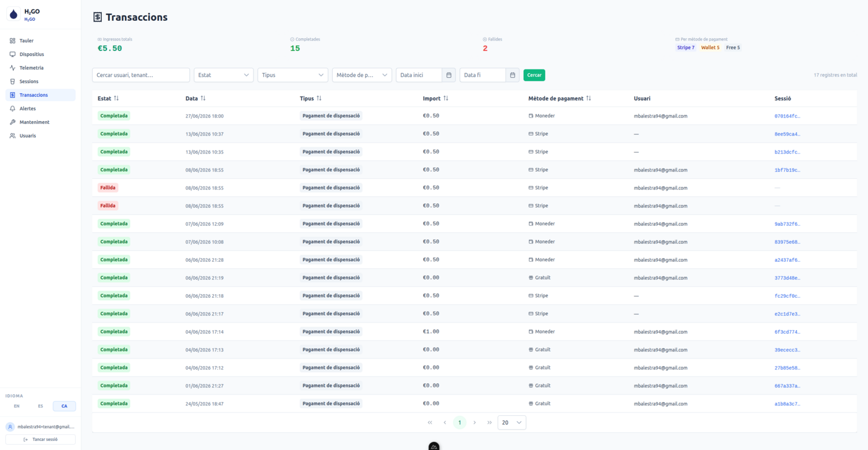Image resolution: width=868 pixels, height=450 pixels.
Task: Open the rows-per-page dropdown showing 20
Action: click(x=512, y=423)
